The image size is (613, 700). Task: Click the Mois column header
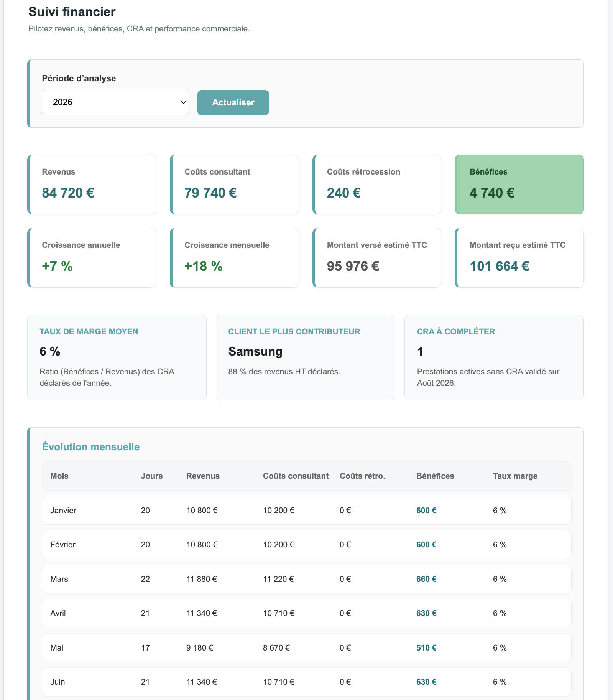click(x=59, y=476)
